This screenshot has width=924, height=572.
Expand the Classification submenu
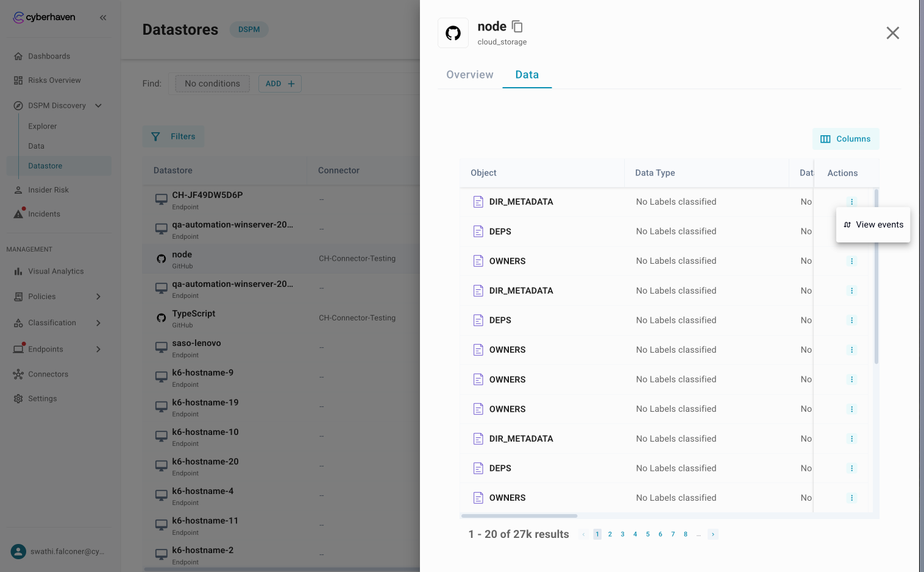(98, 323)
